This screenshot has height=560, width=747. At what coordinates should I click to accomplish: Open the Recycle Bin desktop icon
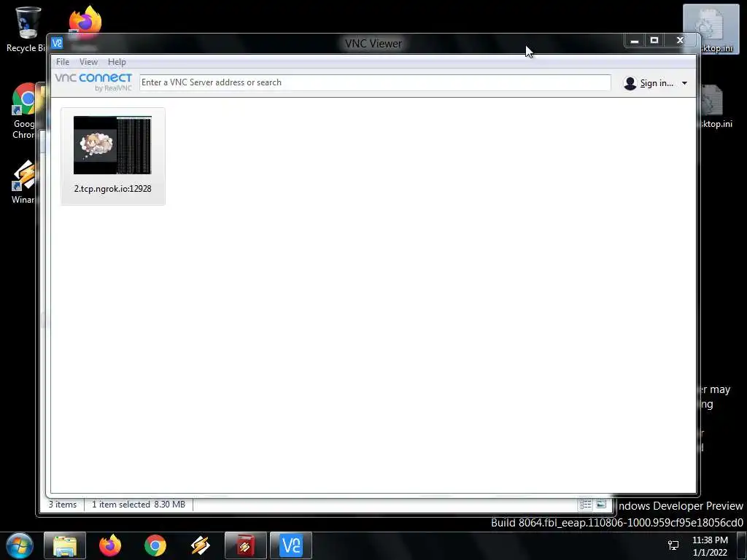click(26, 29)
